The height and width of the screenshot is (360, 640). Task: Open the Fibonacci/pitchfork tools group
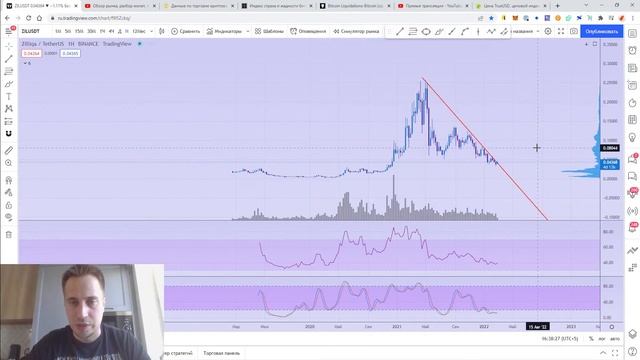(9, 71)
